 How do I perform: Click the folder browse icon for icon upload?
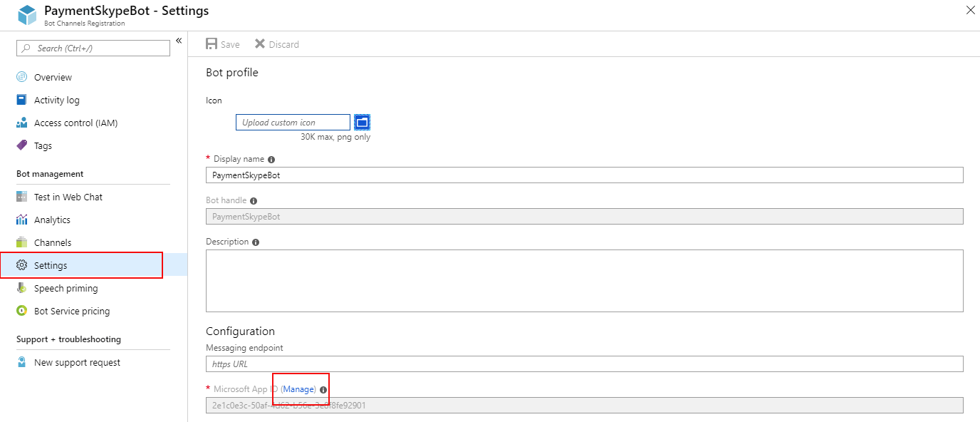click(x=363, y=123)
